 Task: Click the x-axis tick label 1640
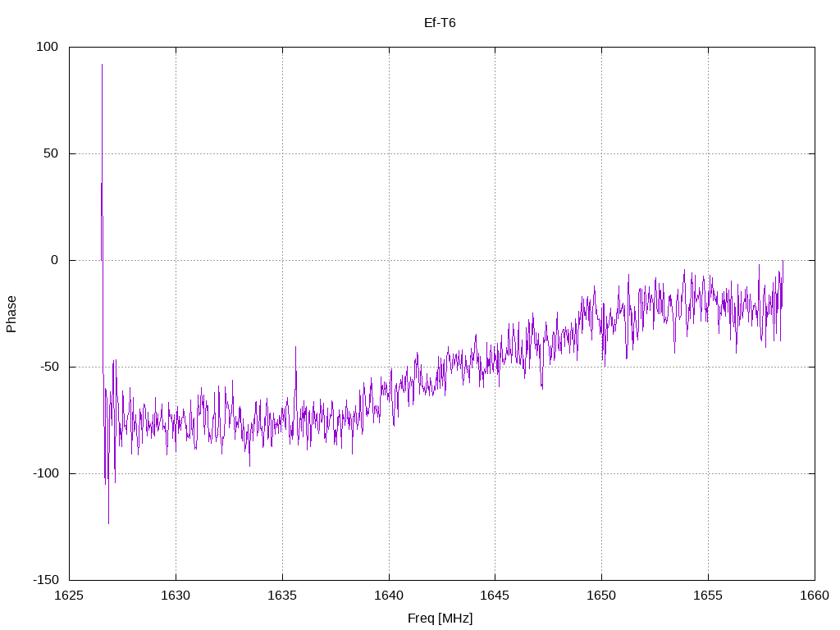coord(389,596)
